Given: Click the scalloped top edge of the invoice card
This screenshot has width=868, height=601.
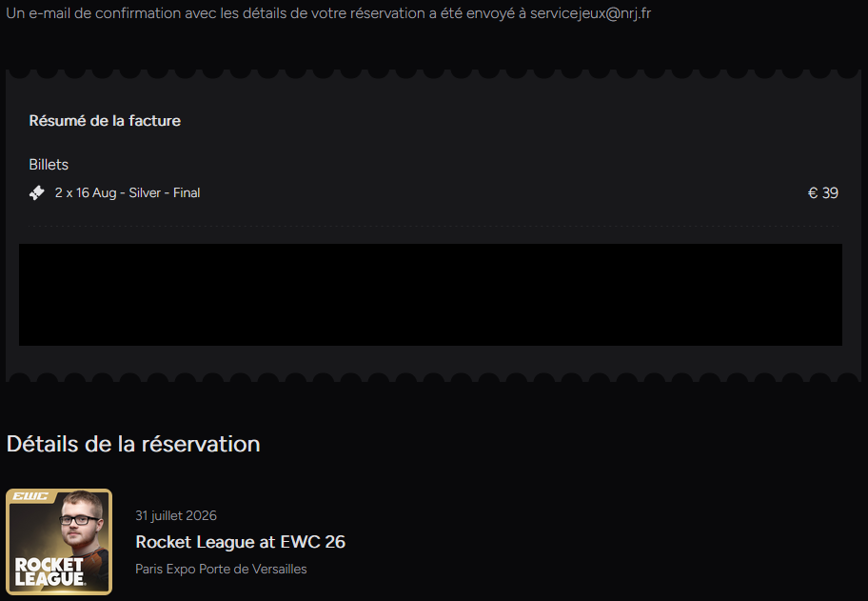Looking at the screenshot, I should tap(433, 74).
